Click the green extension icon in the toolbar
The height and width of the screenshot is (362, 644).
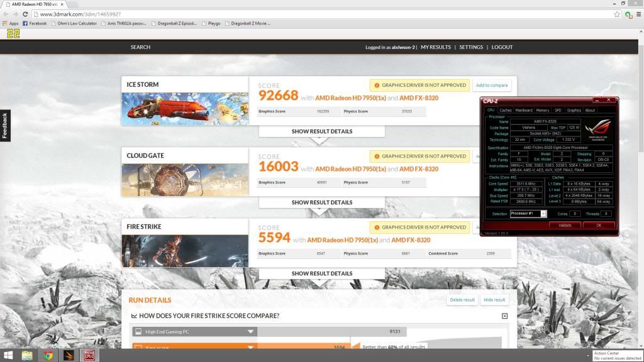[628, 14]
